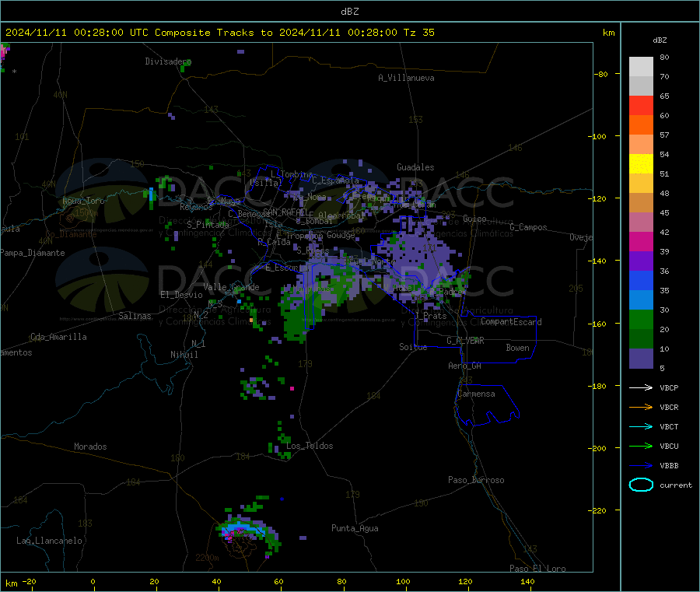This screenshot has height=592, width=700.
Task: Click the 'Tz 35' threshold value
Action: click(x=418, y=33)
